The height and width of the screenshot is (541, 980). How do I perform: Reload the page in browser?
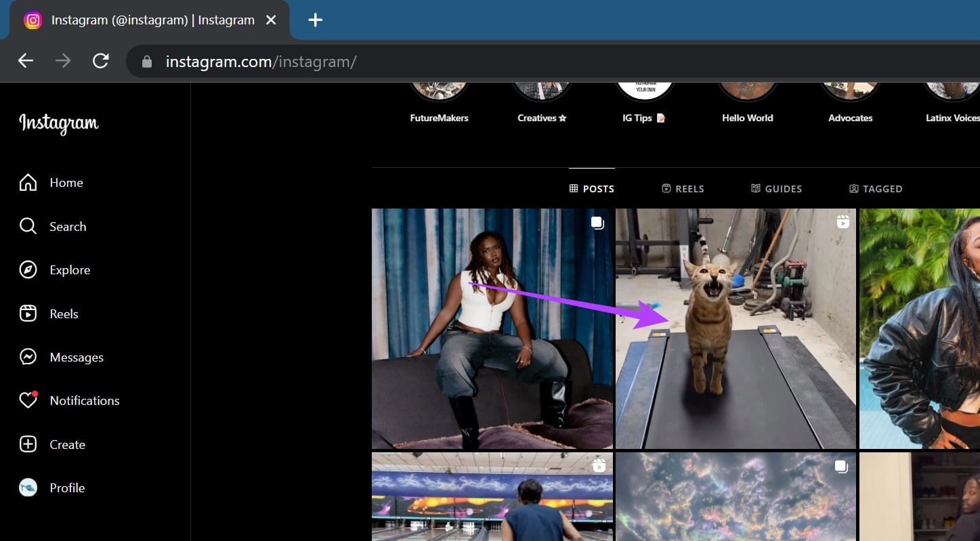[101, 62]
